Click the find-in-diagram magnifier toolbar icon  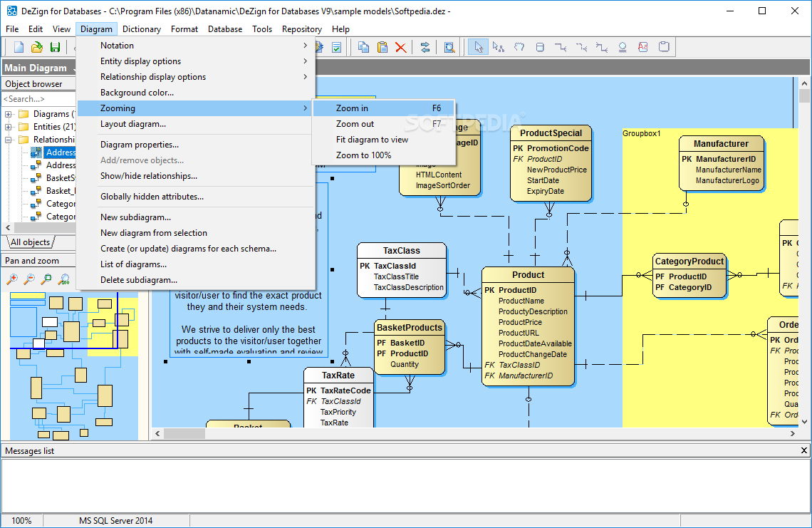click(x=449, y=47)
